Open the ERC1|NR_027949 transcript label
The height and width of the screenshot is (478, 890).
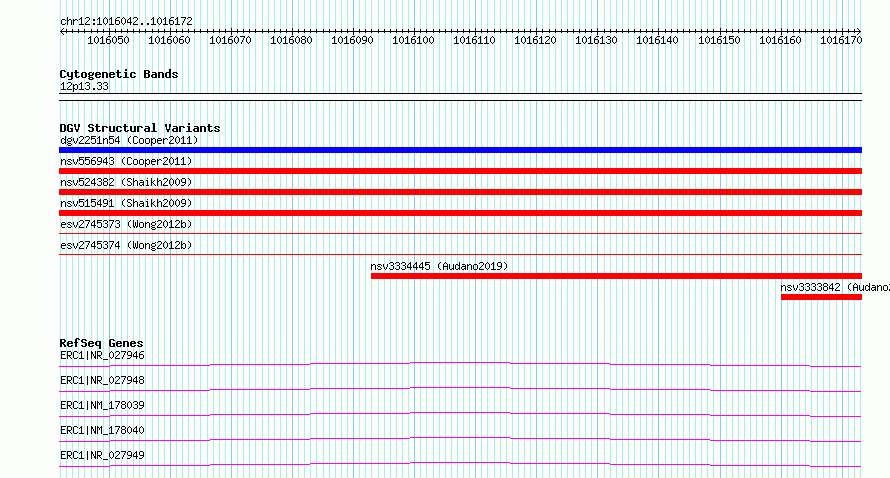[102, 455]
